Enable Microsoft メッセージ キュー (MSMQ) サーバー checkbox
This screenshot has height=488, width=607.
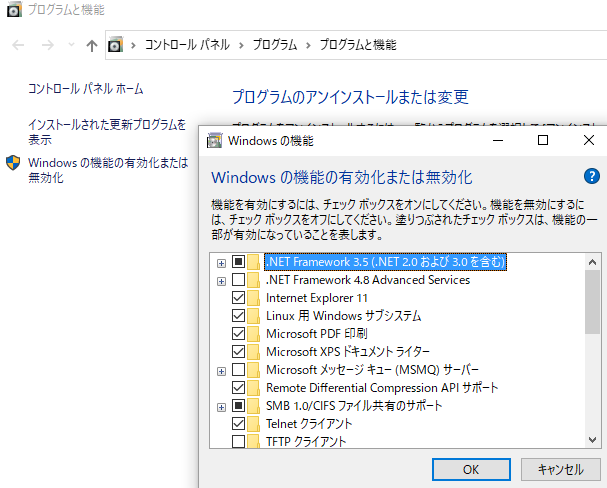[238, 370]
